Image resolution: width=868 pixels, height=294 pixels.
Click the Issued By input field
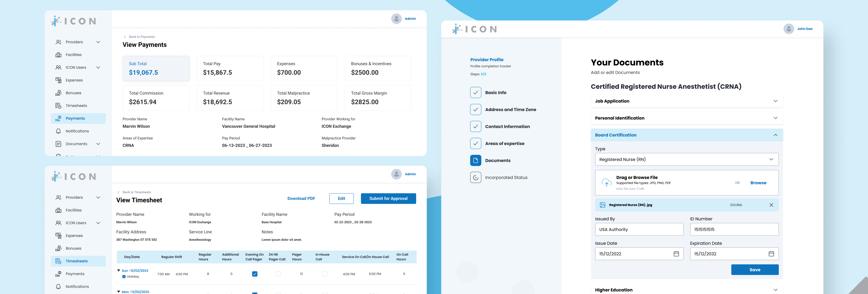tap(639, 230)
